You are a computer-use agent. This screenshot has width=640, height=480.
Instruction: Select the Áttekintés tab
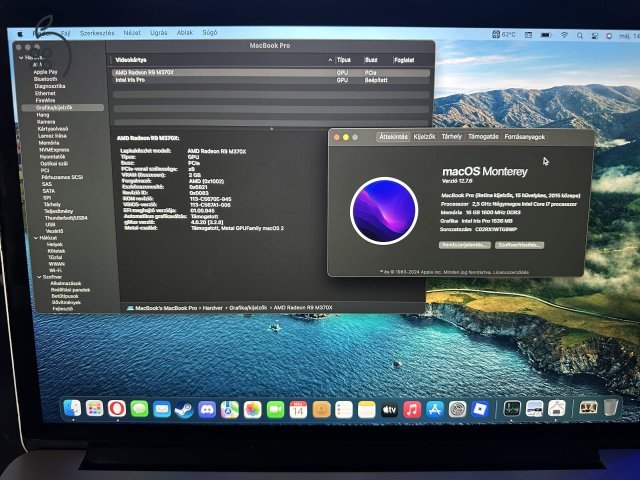pyautogui.click(x=393, y=137)
